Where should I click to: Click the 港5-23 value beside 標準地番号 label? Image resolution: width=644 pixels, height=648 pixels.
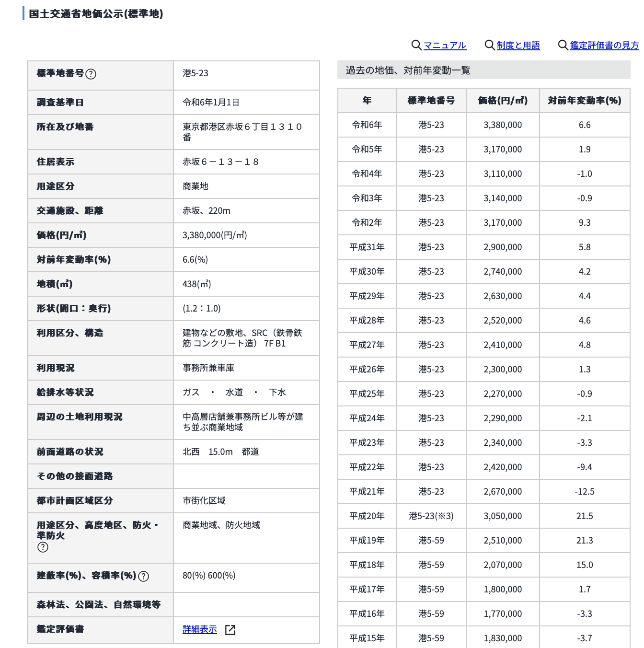(x=195, y=73)
